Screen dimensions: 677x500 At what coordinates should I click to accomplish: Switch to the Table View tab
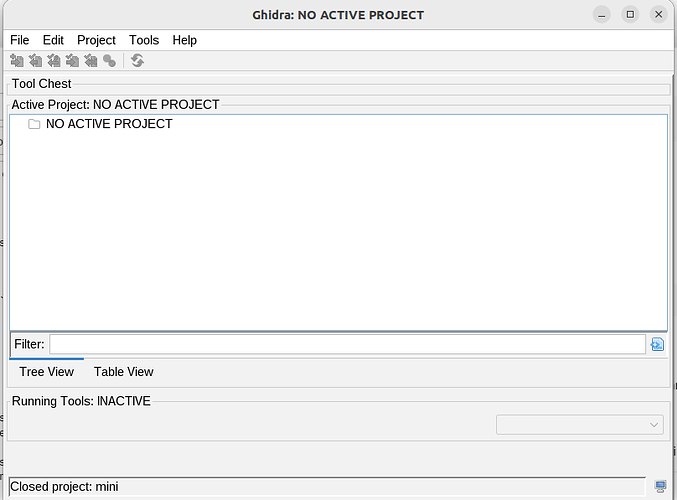click(x=123, y=372)
